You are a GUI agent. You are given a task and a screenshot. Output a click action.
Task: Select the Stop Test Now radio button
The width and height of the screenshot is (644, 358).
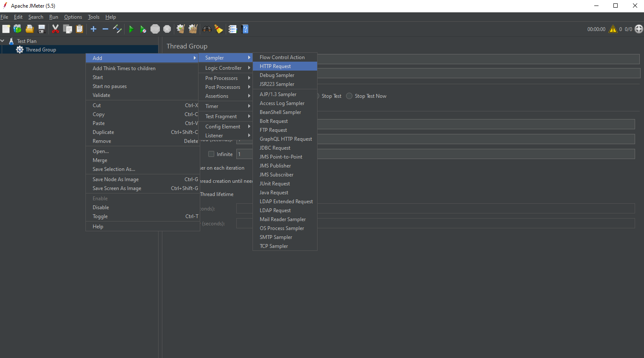(x=349, y=96)
